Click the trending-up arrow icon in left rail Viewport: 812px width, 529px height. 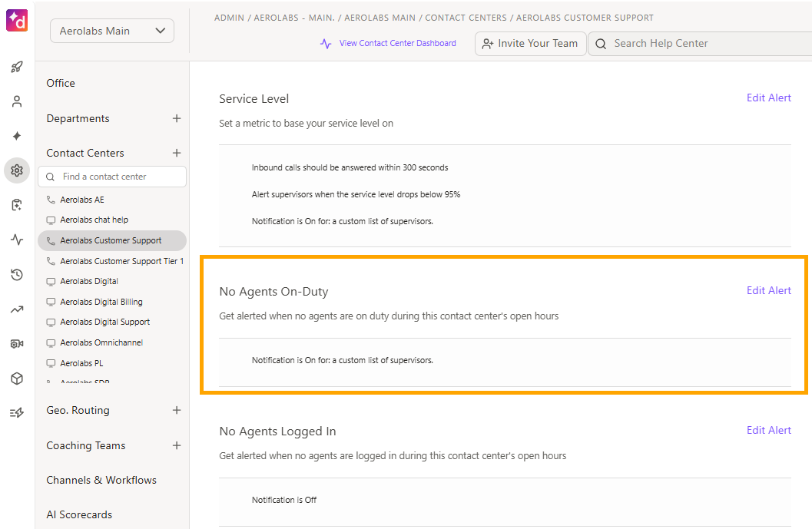17,309
